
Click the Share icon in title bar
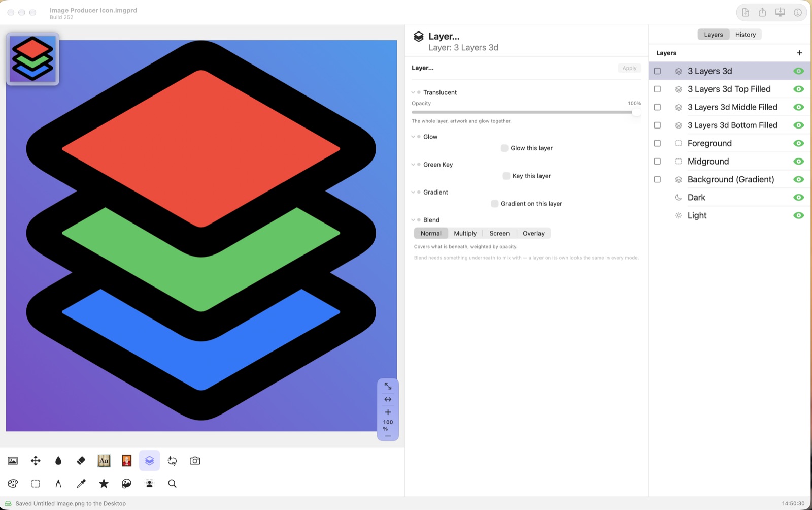pos(762,12)
